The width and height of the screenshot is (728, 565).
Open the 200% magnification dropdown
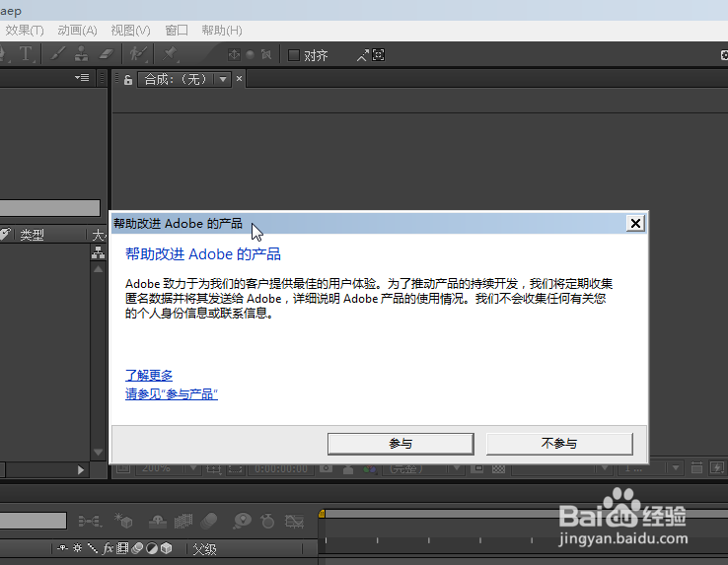pyautogui.click(x=168, y=468)
